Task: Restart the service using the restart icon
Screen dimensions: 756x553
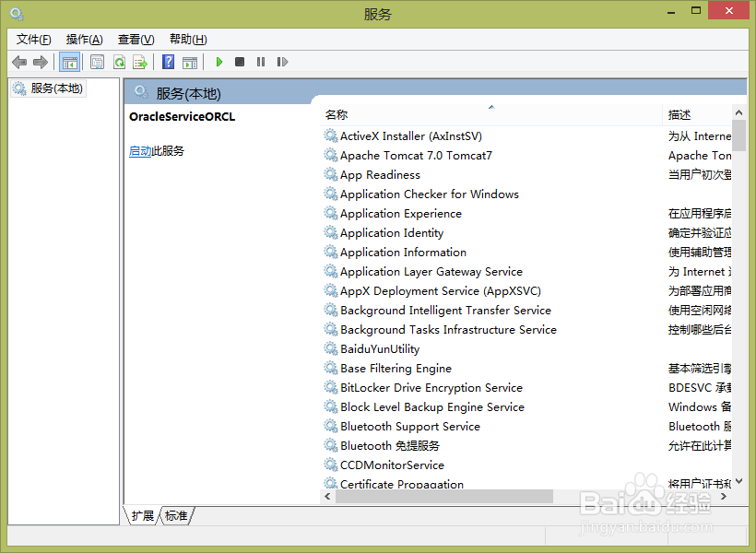Action: point(282,62)
